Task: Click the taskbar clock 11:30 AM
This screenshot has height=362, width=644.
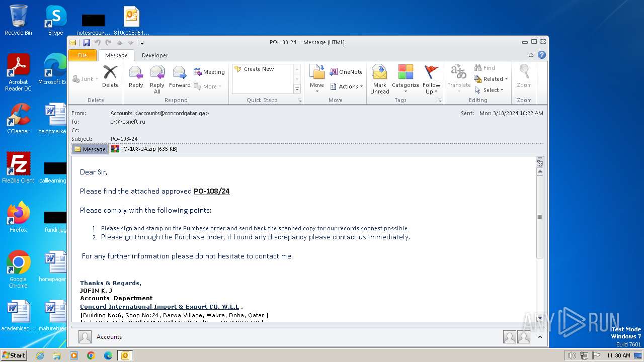Action: 618,355
